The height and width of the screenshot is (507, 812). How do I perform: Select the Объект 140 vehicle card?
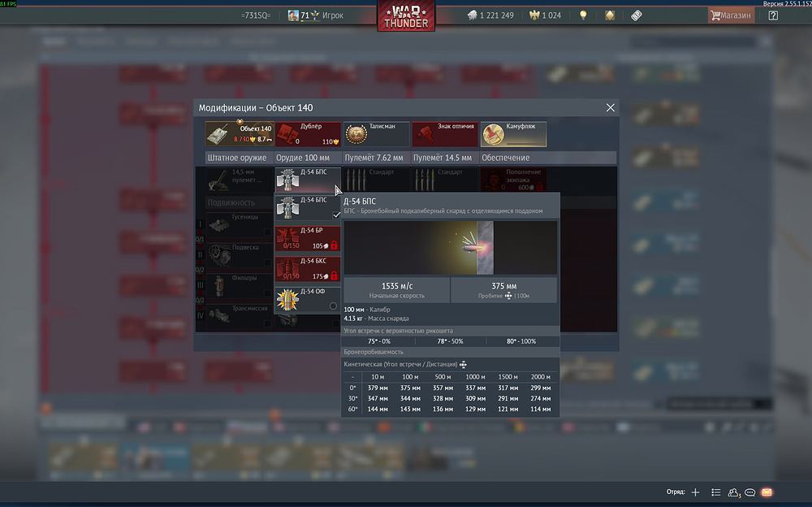(240, 134)
